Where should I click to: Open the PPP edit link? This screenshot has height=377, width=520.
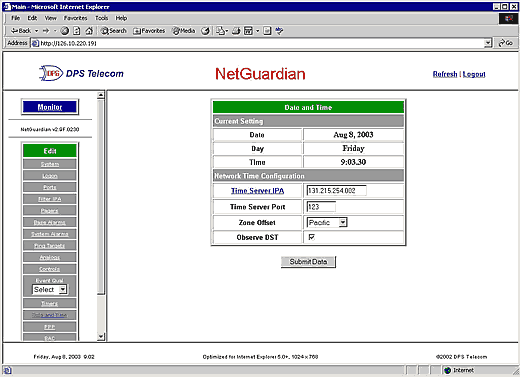click(x=50, y=327)
